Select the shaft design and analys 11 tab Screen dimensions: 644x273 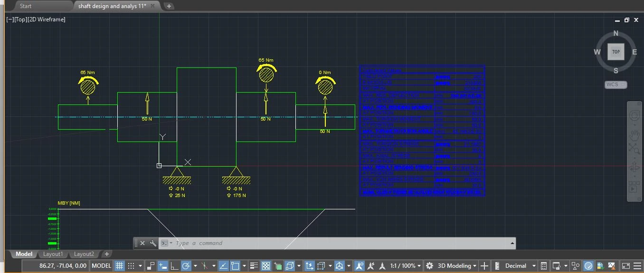click(x=112, y=6)
